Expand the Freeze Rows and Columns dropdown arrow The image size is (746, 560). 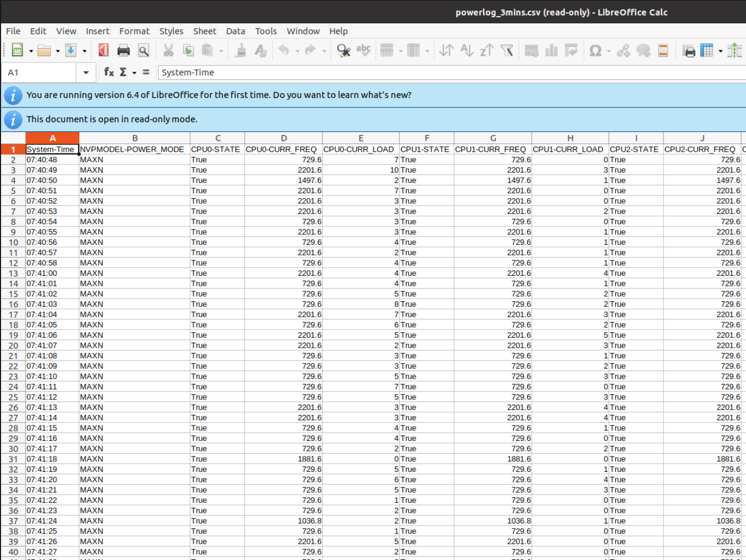pos(720,51)
